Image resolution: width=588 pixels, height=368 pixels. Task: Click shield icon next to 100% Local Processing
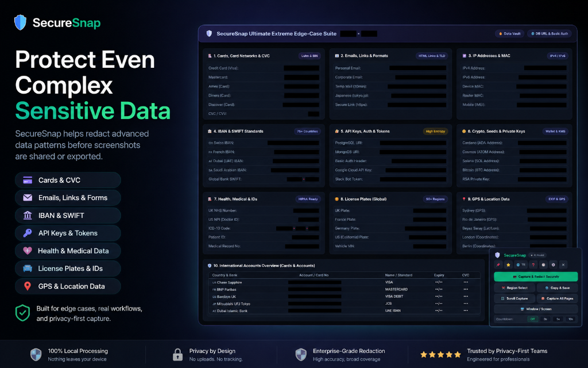tap(36, 354)
